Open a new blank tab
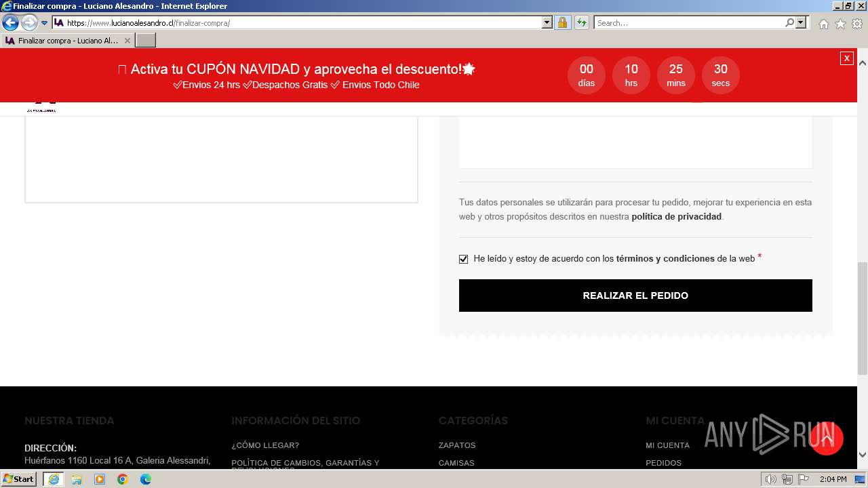 point(146,41)
